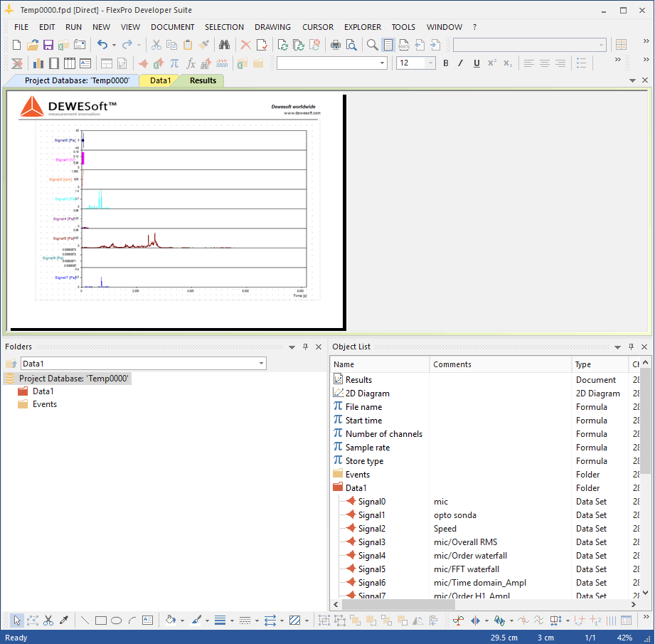655x644 pixels.
Task: Click the fill color paint bucket swatch
Action: [171, 621]
